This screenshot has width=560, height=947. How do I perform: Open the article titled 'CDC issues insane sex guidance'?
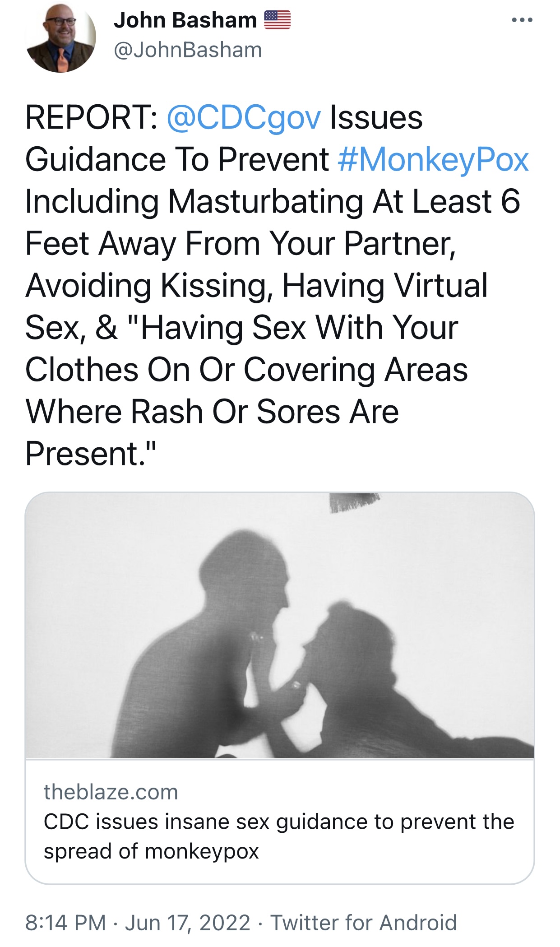pyautogui.click(x=279, y=836)
